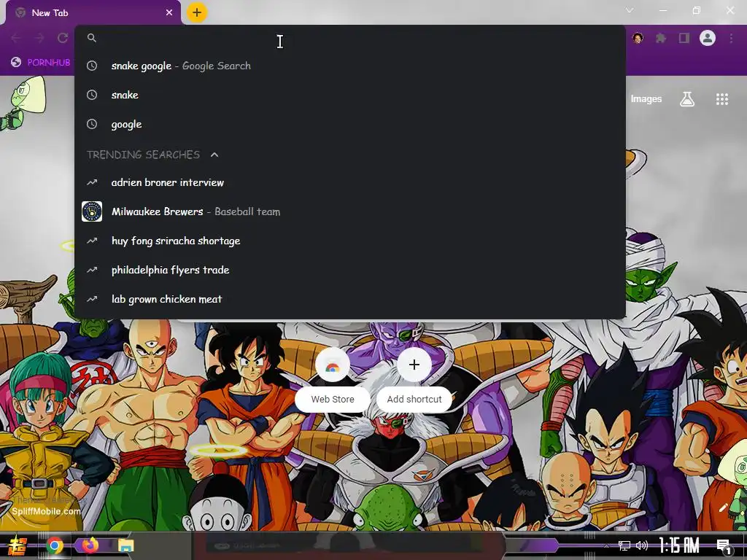This screenshot has width=747, height=560.
Task: Click the back navigation arrow
Action: pyautogui.click(x=16, y=38)
